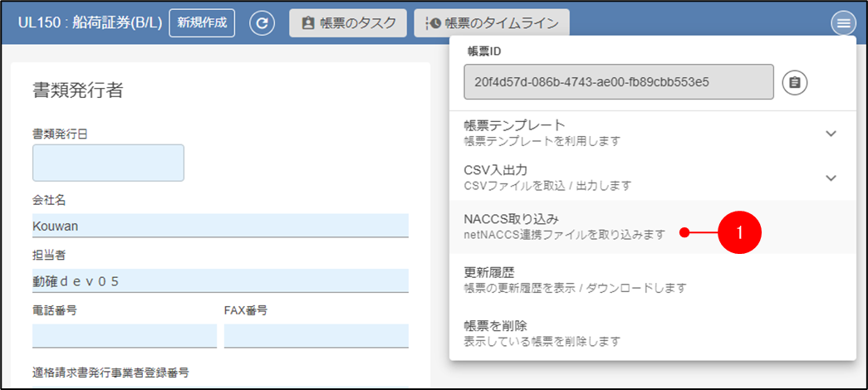Open 帳票のタスク from the toolbar

coord(348,23)
